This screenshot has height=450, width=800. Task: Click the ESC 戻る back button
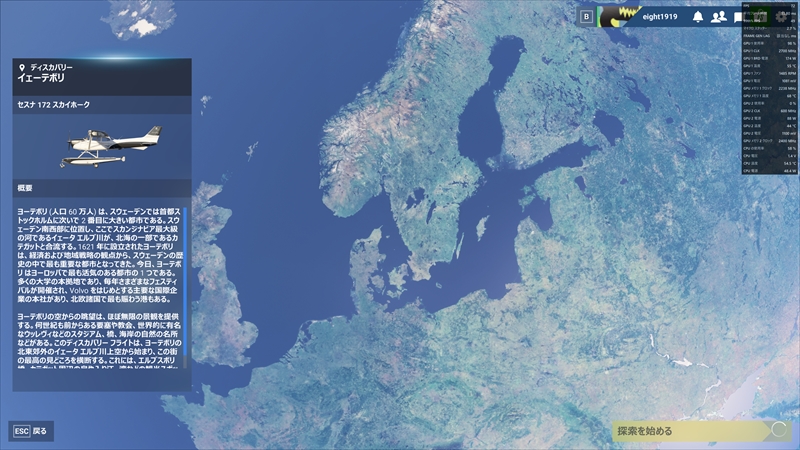31,431
